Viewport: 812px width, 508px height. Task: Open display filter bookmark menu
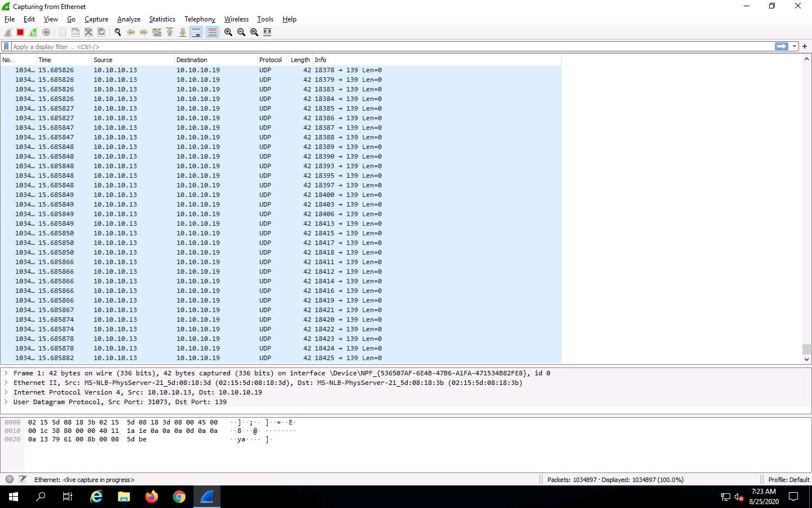tap(6, 46)
